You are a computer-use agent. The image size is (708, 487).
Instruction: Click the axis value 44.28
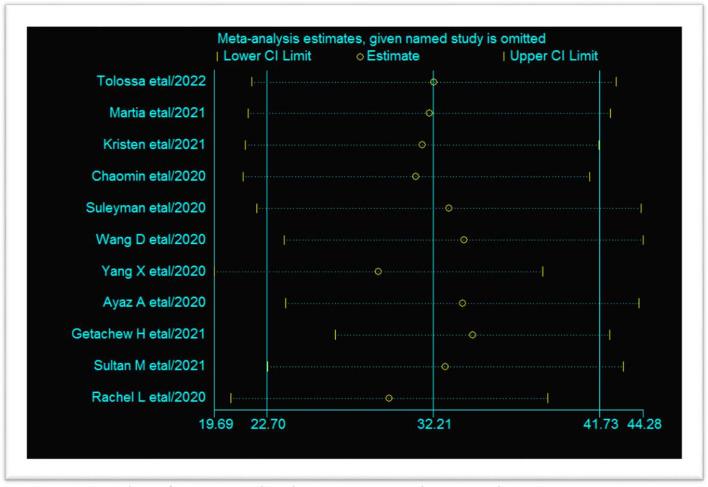coord(644,424)
